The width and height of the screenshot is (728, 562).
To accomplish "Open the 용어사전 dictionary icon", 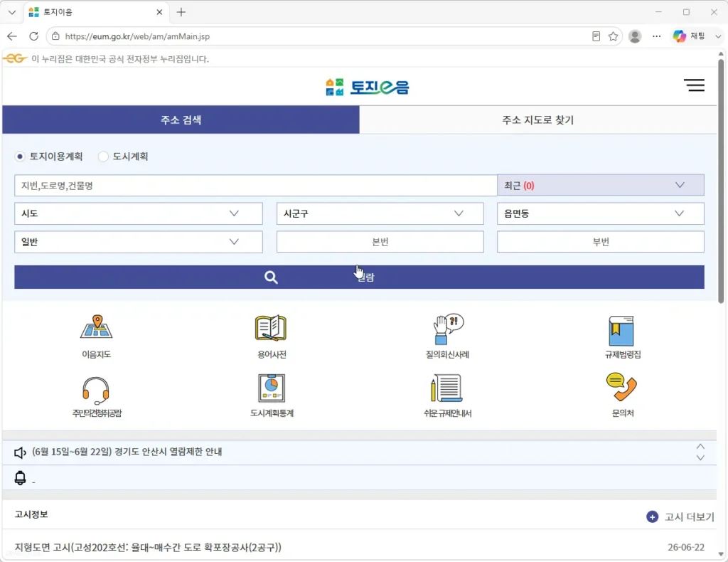I will (x=271, y=328).
